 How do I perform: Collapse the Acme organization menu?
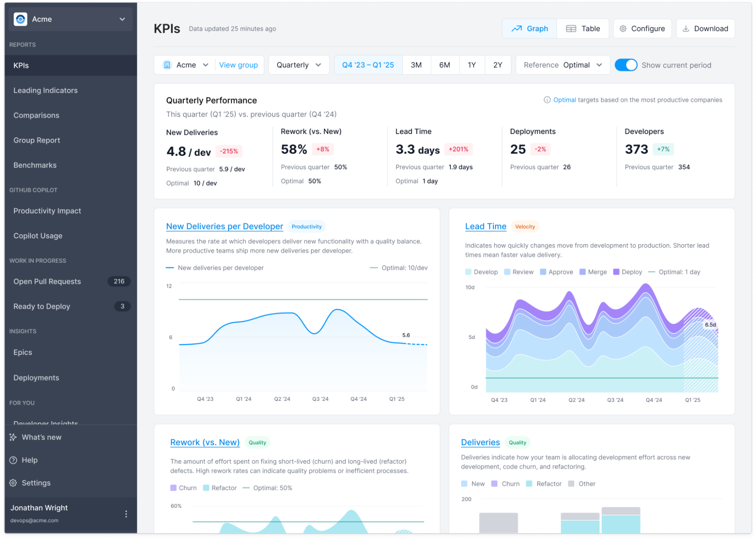(x=121, y=19)
